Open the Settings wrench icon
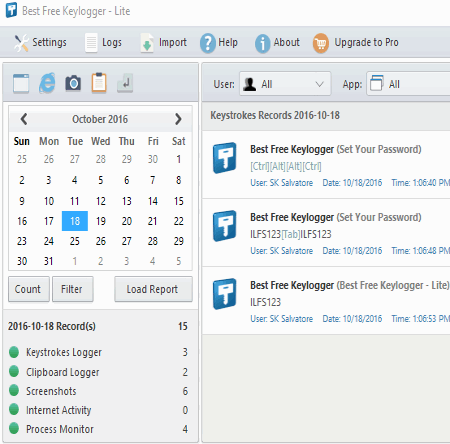Viewport: 450px width, 444px height. [21, 43]
